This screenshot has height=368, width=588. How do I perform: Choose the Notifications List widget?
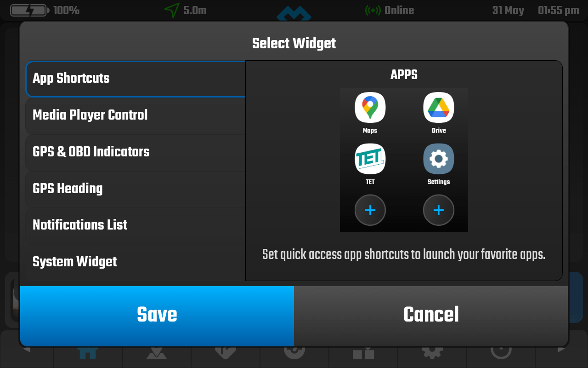click(x=136, y=225)
